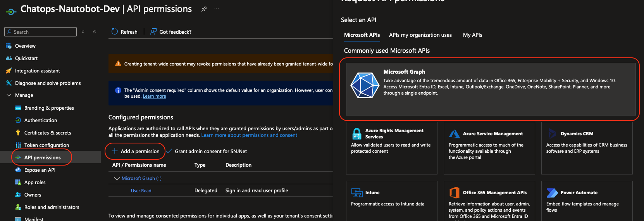Click the Quickstart cloud icon

9,58
